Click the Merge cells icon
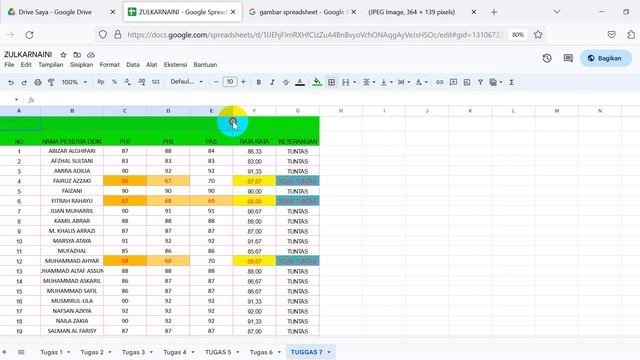The height and width of the screenshot is (360, 640). [x=346, y=82]
